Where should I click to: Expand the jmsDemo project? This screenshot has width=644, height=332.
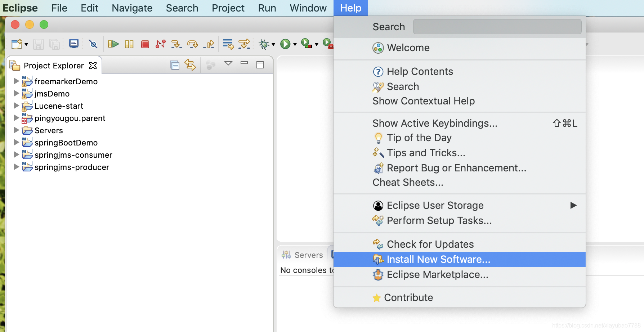[x=16, y=93]
